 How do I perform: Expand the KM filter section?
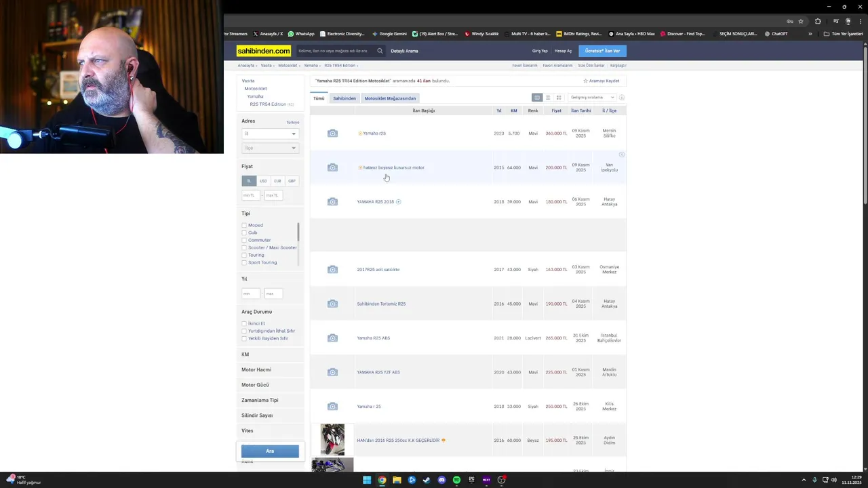click(270, 354)
